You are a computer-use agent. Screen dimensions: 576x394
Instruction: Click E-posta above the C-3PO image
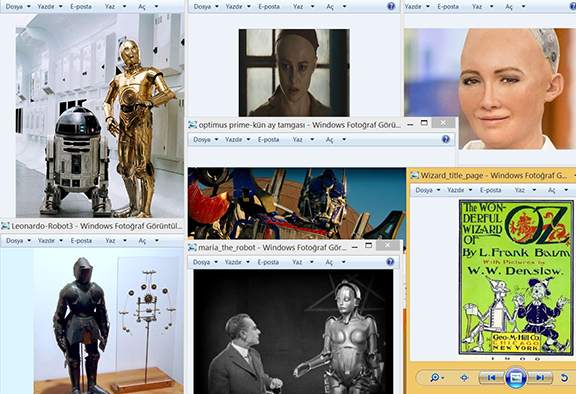tap(81, 7)
